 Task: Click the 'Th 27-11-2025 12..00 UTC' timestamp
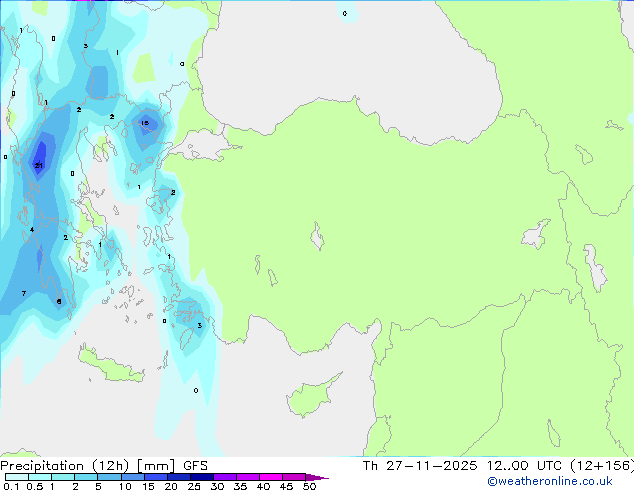462,466
